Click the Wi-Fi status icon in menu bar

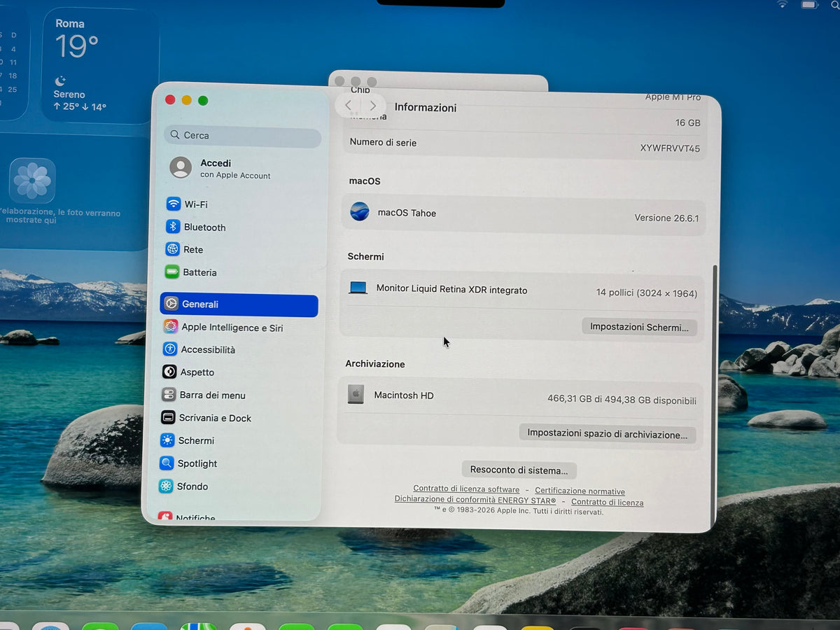(x=782, y=4)
